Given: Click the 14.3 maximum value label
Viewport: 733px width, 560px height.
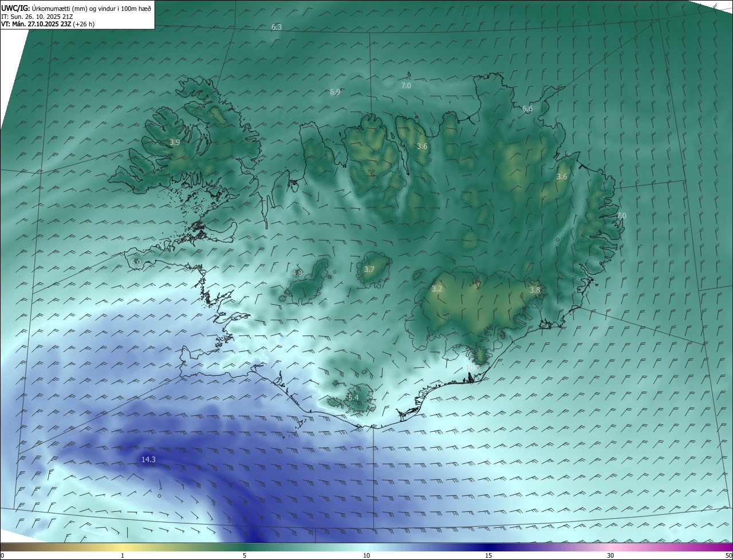Looking at the screenshot, I should coord(148,459).
